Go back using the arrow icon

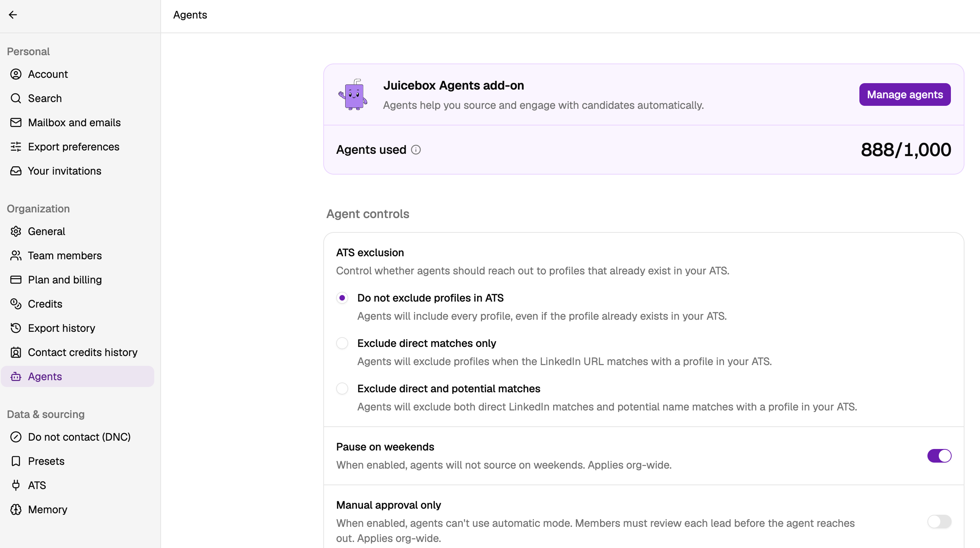click(13, 15)
